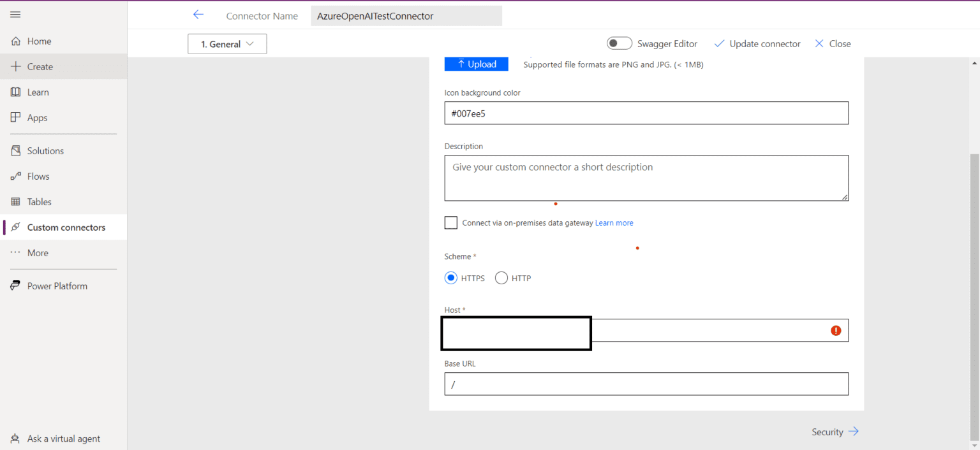Open the Home section in sidebar
The image size is (980, 450).
click(38, 41)
